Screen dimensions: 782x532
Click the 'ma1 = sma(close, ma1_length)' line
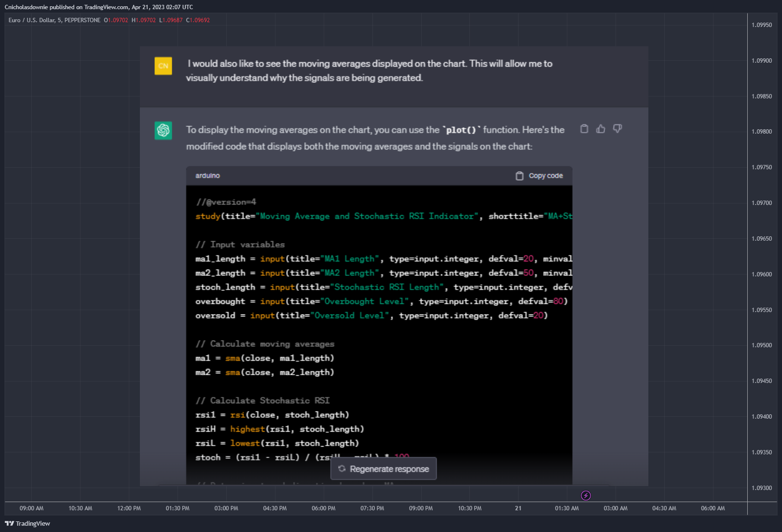coord(265,358)
